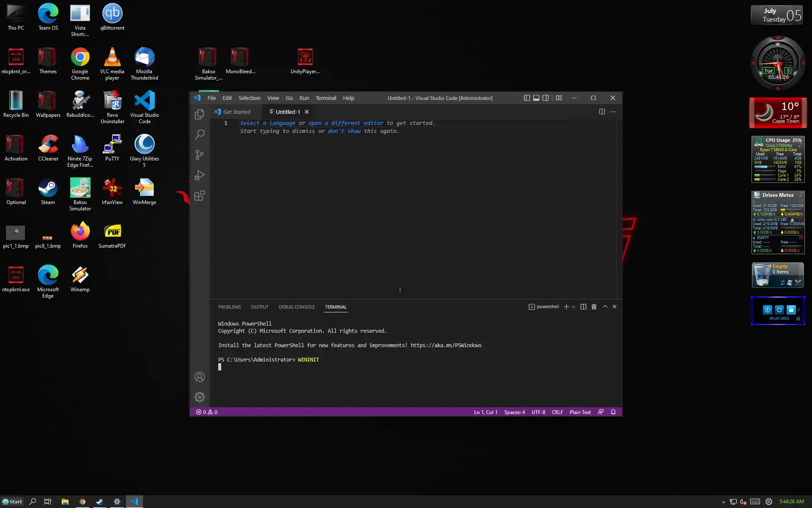Click the notifications bell in status bar
Viewport: 812px width, 508px height.
click(x=613, y=412)
